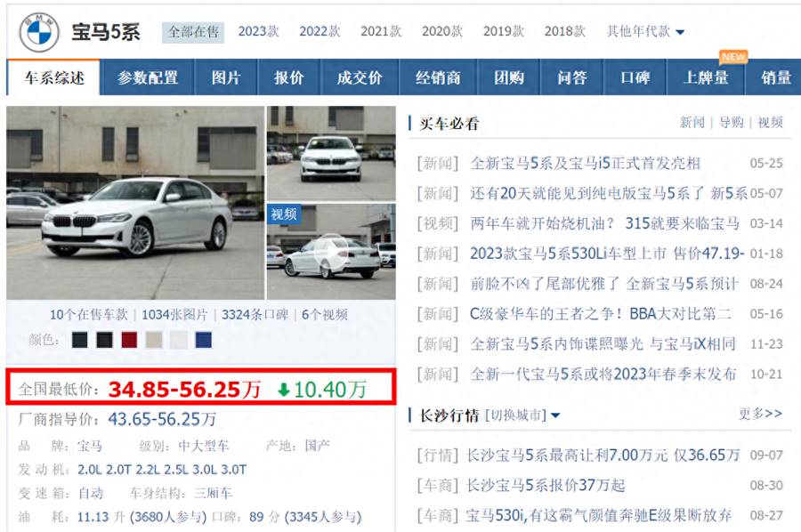Choose the white color swatch
The width and height of the screenshot is (801, 532).
pyautogui.click(x=179, y=340)
